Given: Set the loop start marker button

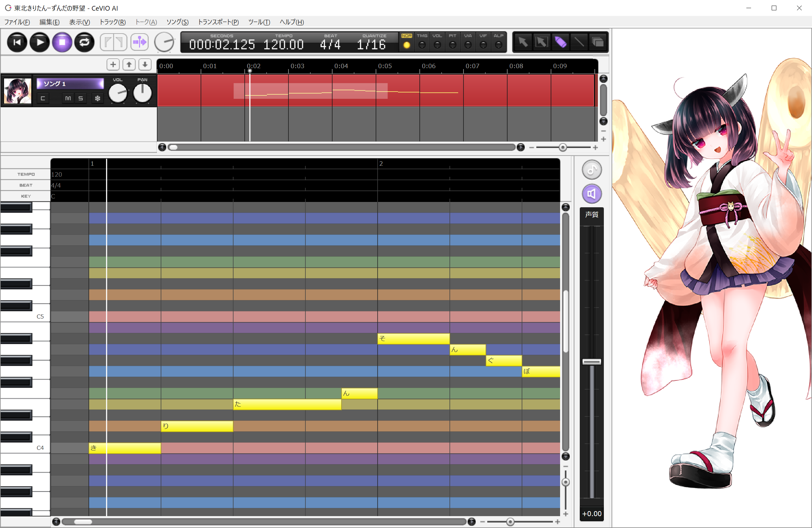Looking at the screenshot, I should [107, 42].
